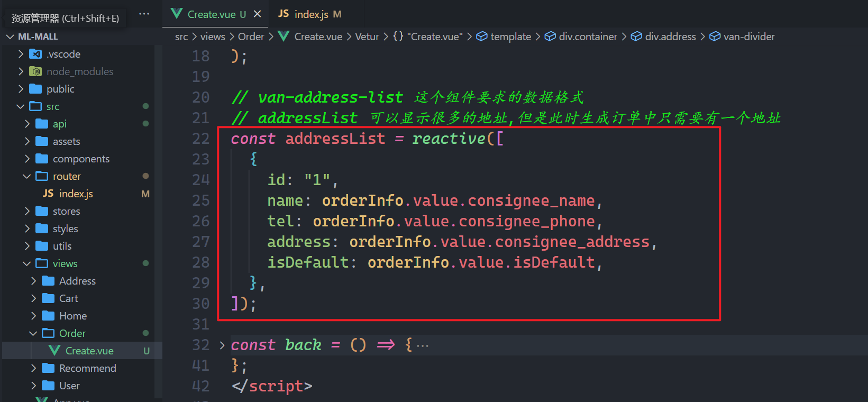
Task: Click the styles folder icon
Action: 42,229
